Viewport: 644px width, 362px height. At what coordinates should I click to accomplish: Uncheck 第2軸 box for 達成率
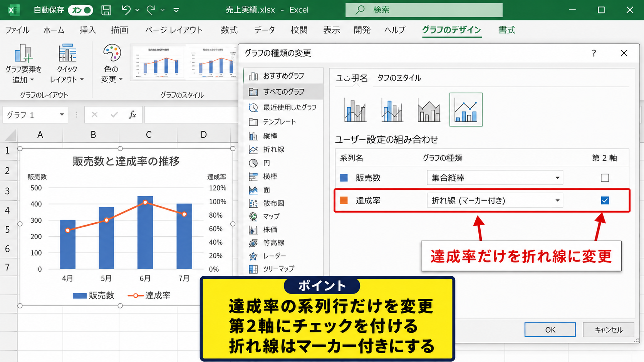coord(605,200)
